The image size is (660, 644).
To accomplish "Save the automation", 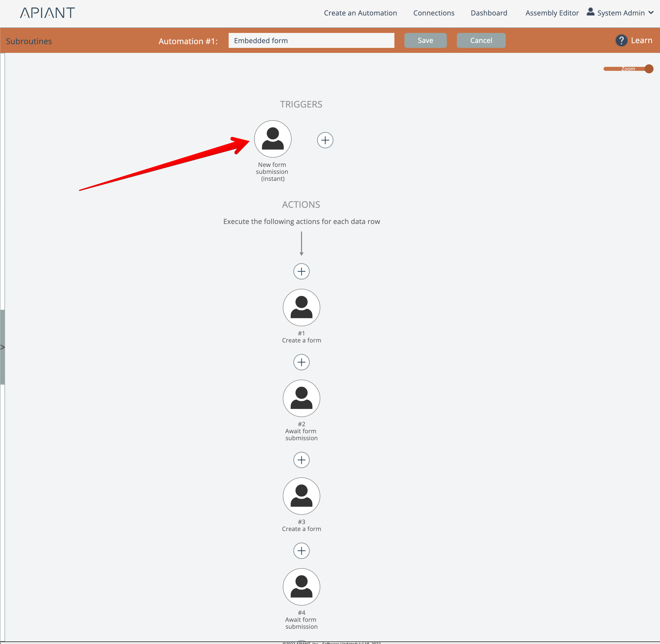I will [425, 40].
